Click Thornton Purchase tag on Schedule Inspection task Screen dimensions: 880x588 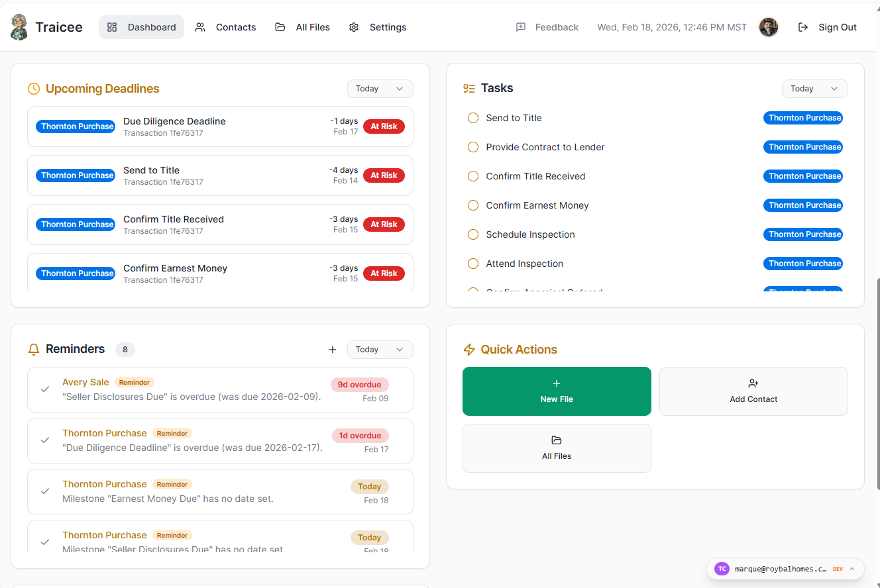[x=803, y=234]
